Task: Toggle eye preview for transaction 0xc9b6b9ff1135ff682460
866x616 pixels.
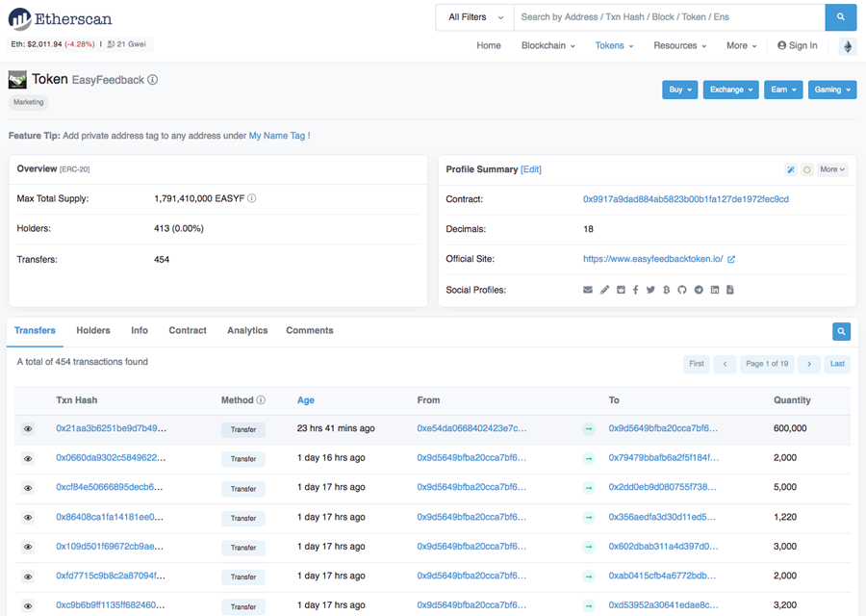Action: pyautogui.click(x=28, y=606)
